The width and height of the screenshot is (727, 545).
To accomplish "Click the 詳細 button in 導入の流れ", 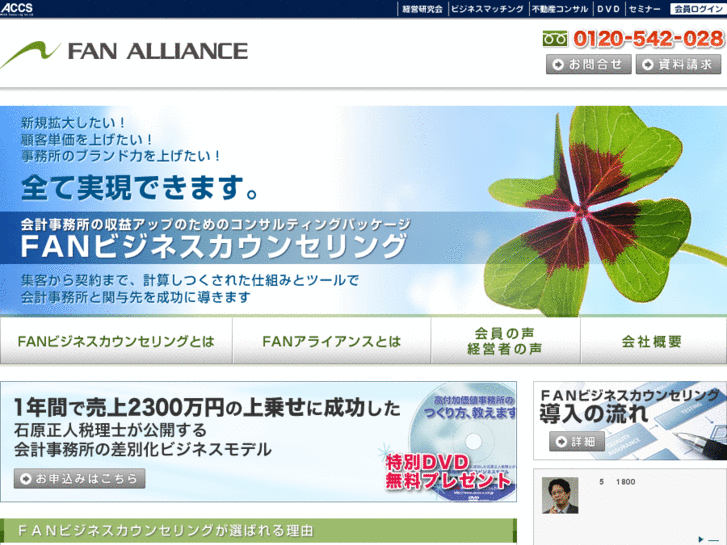I will click(x=577, y=441).
